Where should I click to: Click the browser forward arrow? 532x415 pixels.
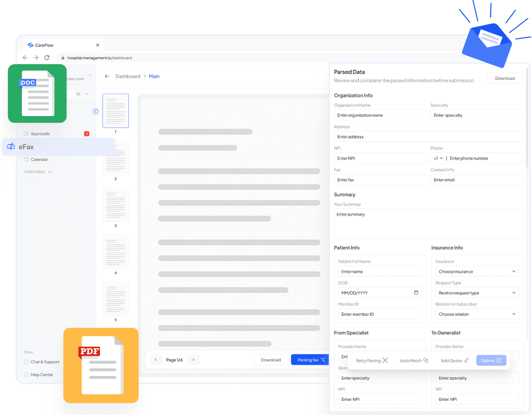[36, 58]
